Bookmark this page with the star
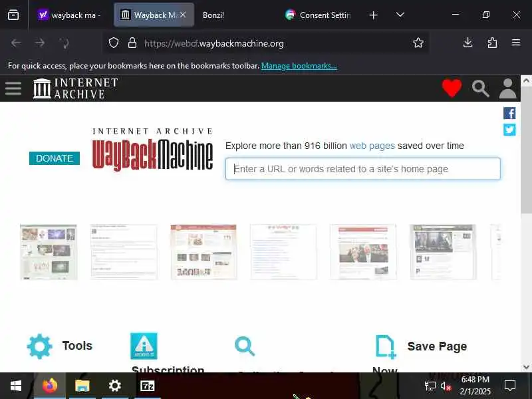The image size is (532, 399). [x=418, y=43]
